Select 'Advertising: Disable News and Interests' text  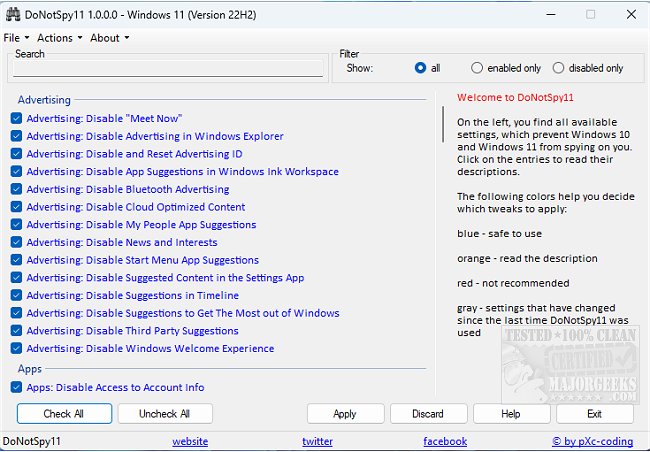pos(122,242)
